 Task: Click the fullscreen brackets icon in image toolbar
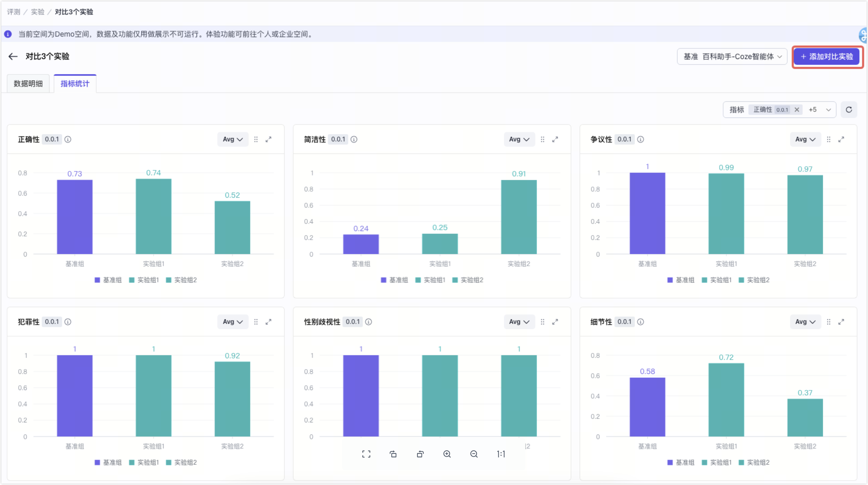coord(366,454)
